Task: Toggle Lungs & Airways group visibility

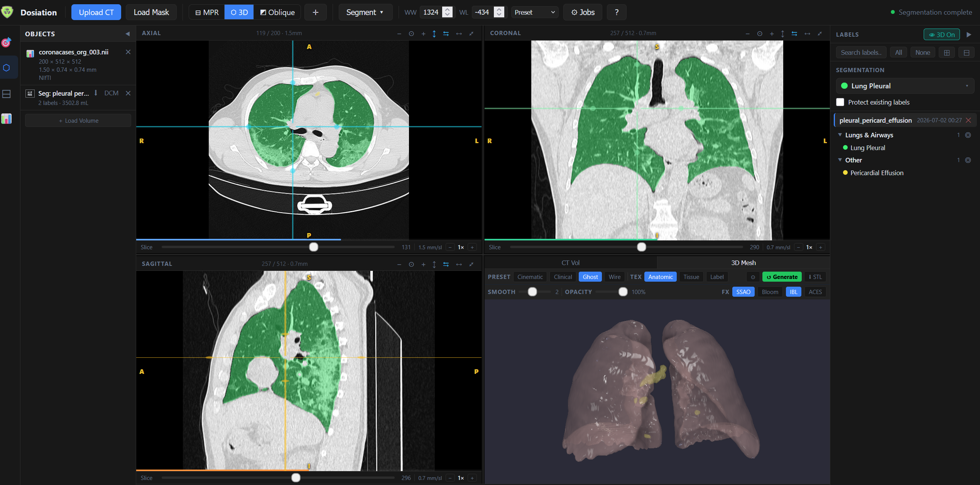Action: tap(968, 135)
